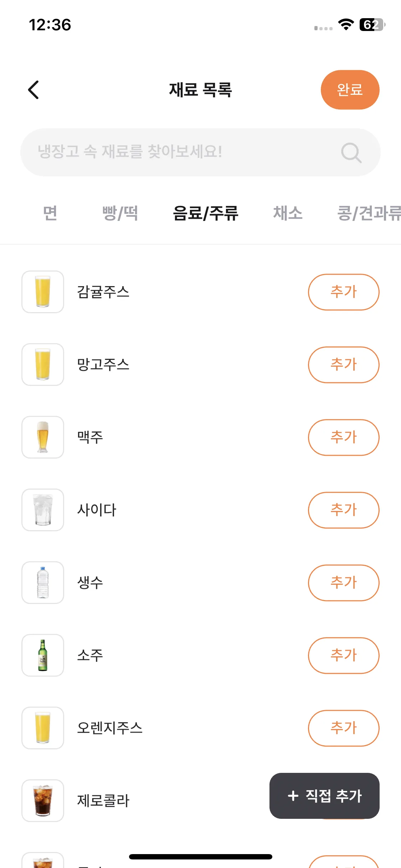
Task: Switch to the 빵/떡 tab
Action: click(x=120, y=213)
